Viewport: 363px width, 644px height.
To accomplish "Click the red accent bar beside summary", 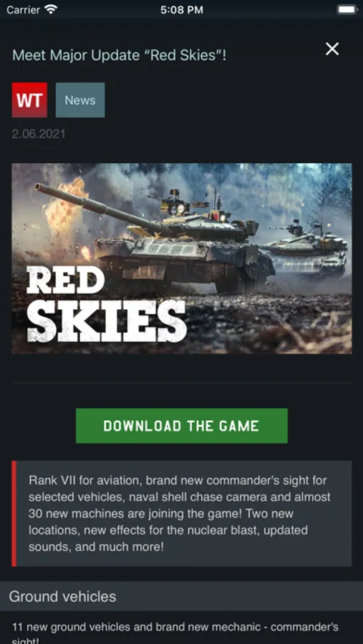I will [14, 513].
